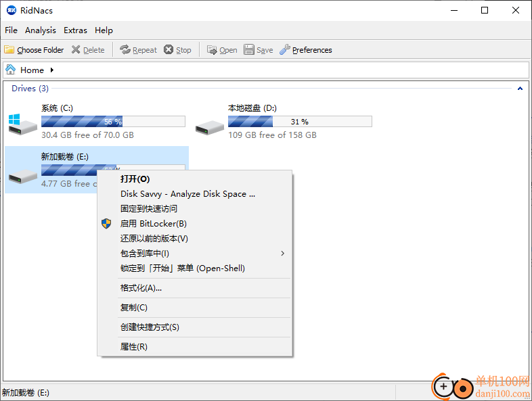
Task: Close the RidNacs window
Action: click(x=516, y=11)
